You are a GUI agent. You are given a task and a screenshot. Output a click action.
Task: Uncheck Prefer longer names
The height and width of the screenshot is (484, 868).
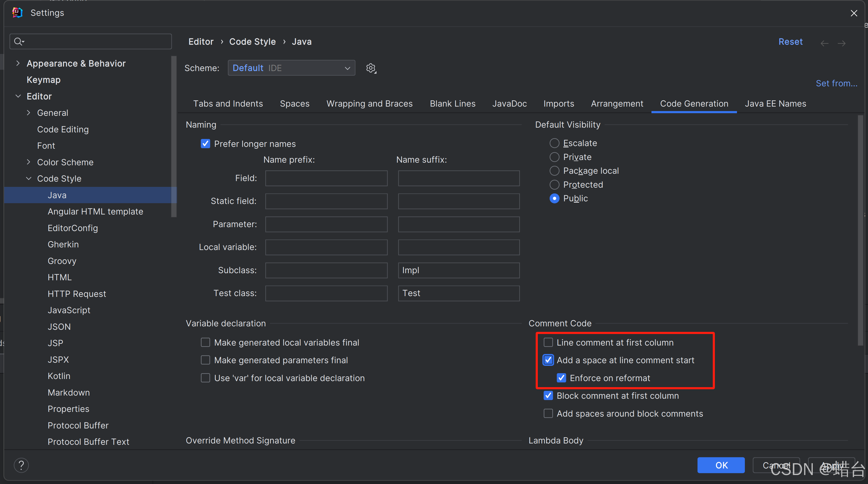(x=205, y=144)
